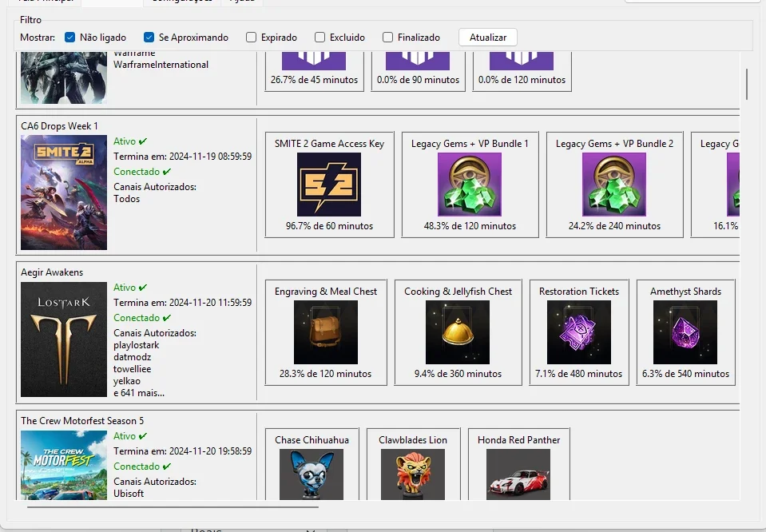
Task: Click the 'e 641 mais...' text
Action: [x=139, y=393]
